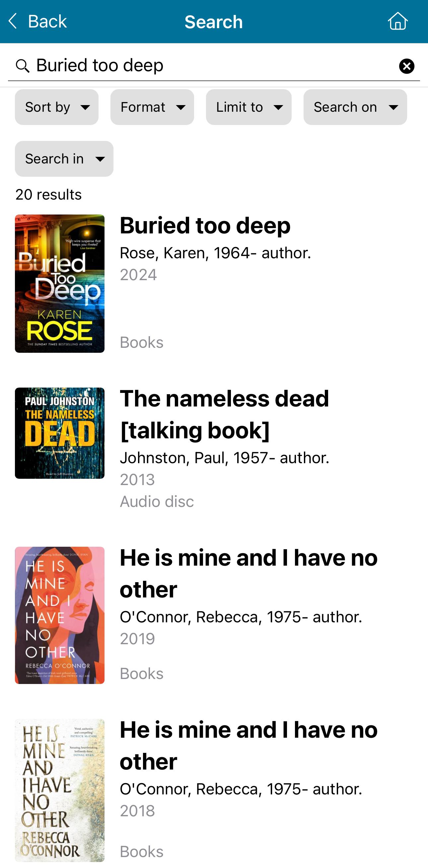Open the Buried too deep title link

(205, 225)
